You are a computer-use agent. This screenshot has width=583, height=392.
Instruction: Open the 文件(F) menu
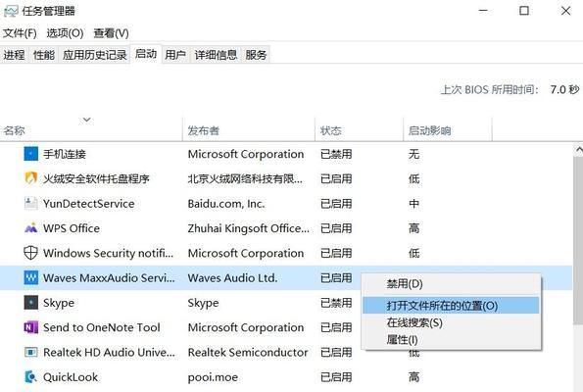point(20,33)
